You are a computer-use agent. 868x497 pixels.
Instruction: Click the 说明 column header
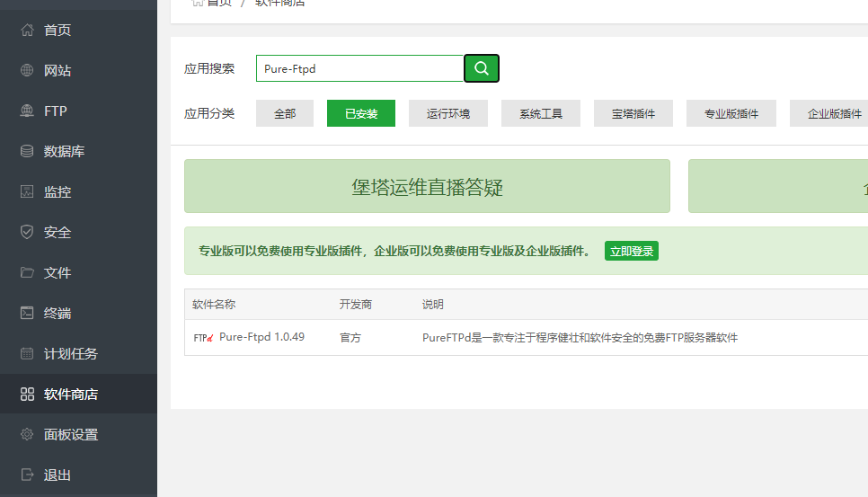click(433, 305)
